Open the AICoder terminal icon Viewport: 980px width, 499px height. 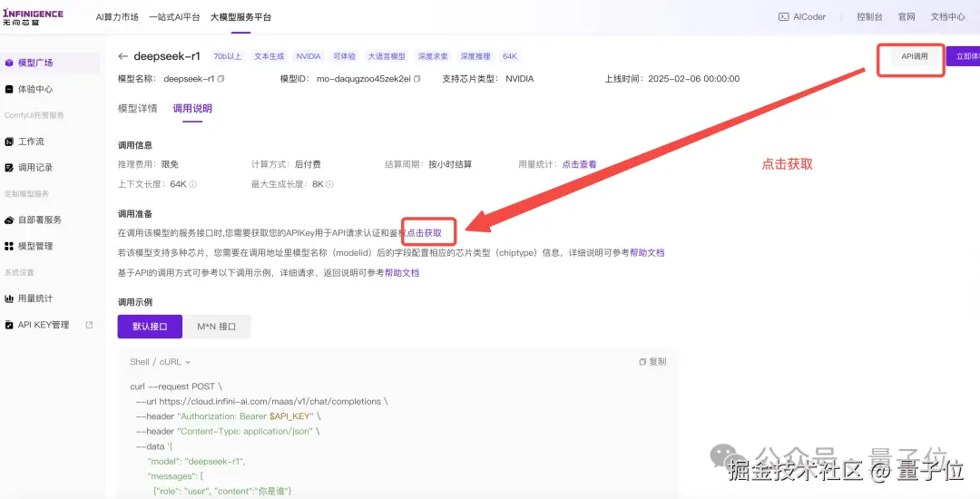(x=783, y=17)
